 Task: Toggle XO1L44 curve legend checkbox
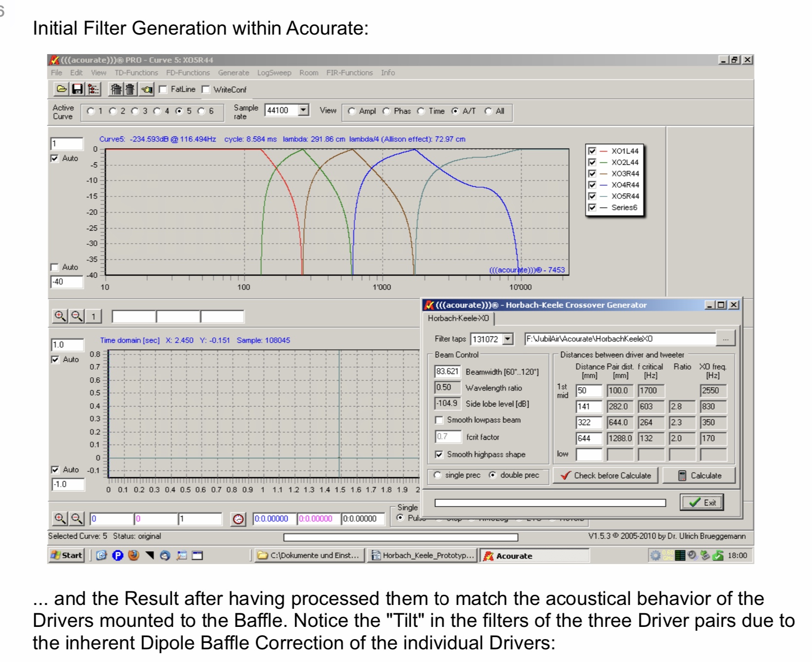pyautogui.click(x=592, y=151)
